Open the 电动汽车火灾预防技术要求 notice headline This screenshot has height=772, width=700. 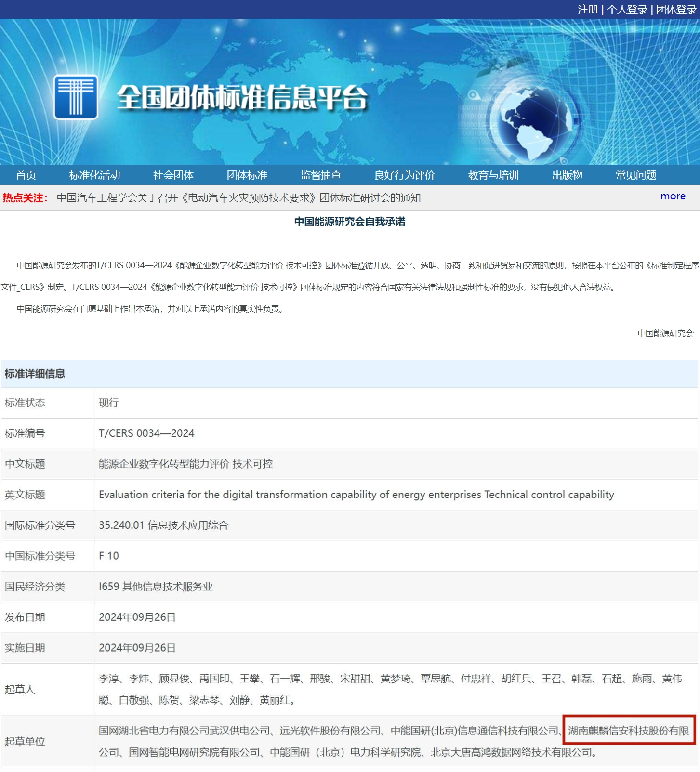238,198
